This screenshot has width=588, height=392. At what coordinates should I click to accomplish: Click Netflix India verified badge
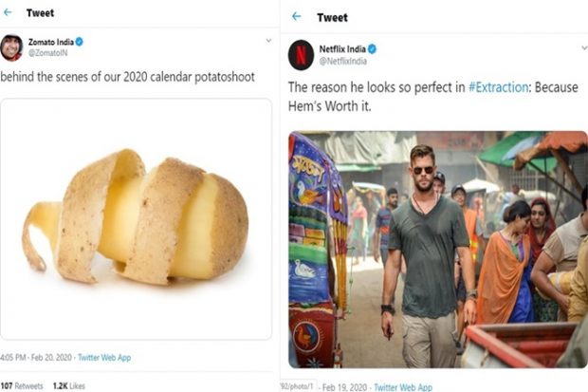click(x=373, y=48)
